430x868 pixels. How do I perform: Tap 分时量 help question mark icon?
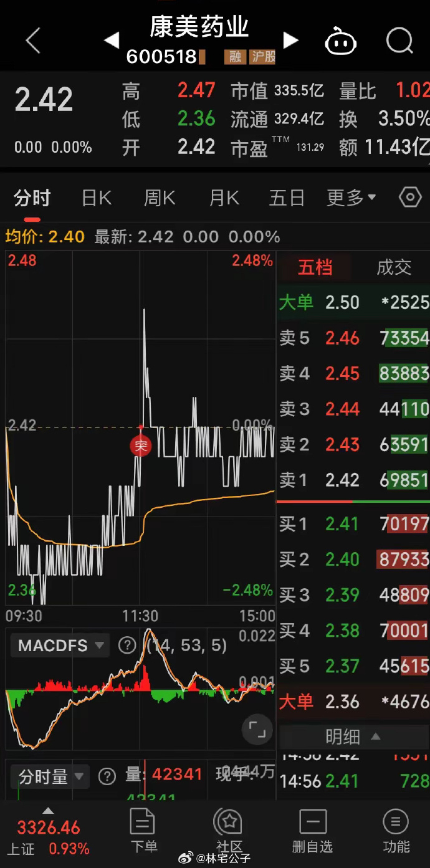pos(107,776)
